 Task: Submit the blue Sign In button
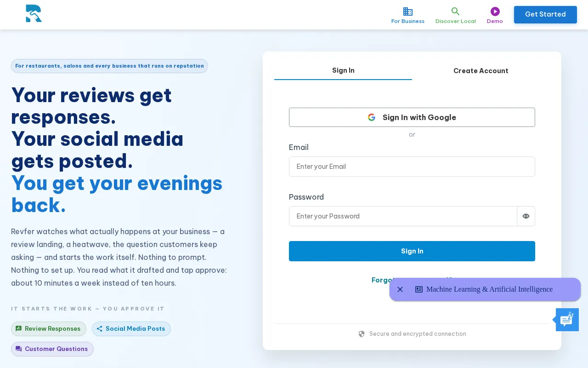point(412,251)
